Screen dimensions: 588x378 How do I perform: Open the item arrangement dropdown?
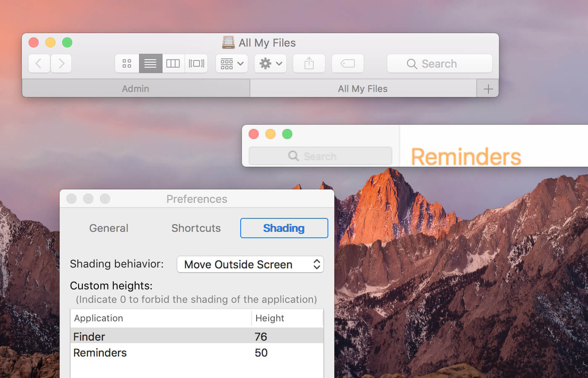tap(232, 63)
